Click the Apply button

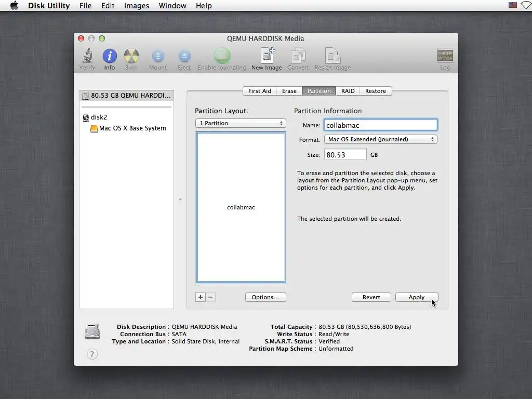coord(417,297)
